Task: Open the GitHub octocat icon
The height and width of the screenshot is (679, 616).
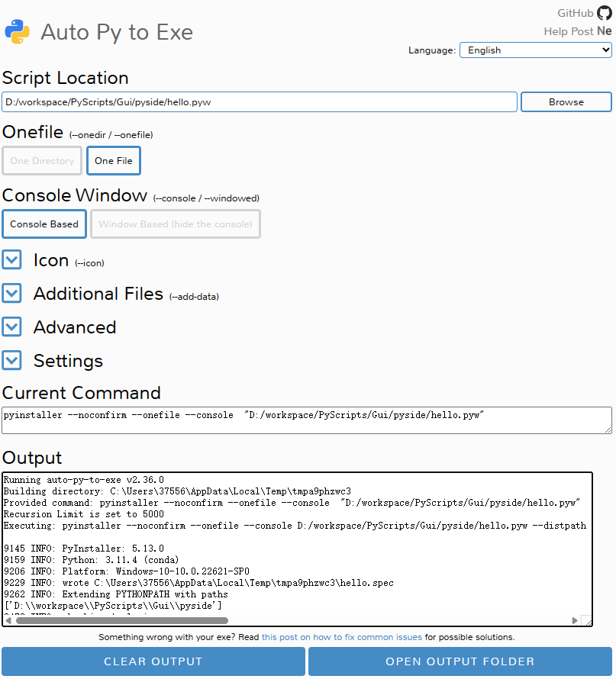Action: [605, 13]
